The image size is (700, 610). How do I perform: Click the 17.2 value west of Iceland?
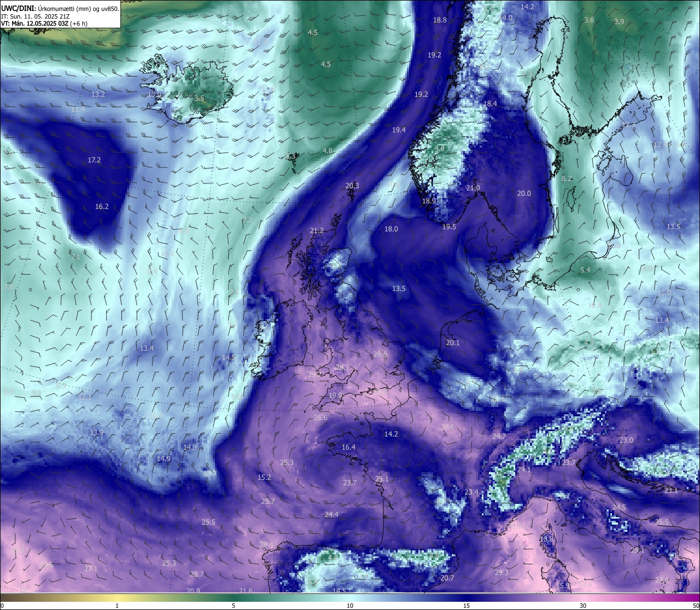94,160
